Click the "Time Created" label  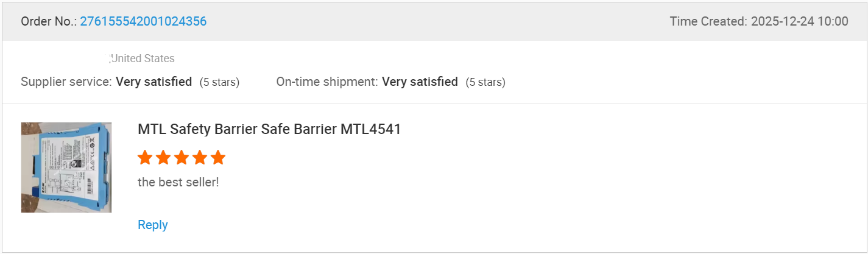click(x=708, y=21)
